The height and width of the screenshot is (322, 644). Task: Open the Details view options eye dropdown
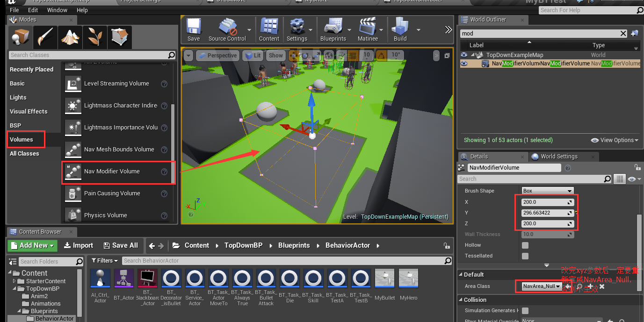[634, 179]
